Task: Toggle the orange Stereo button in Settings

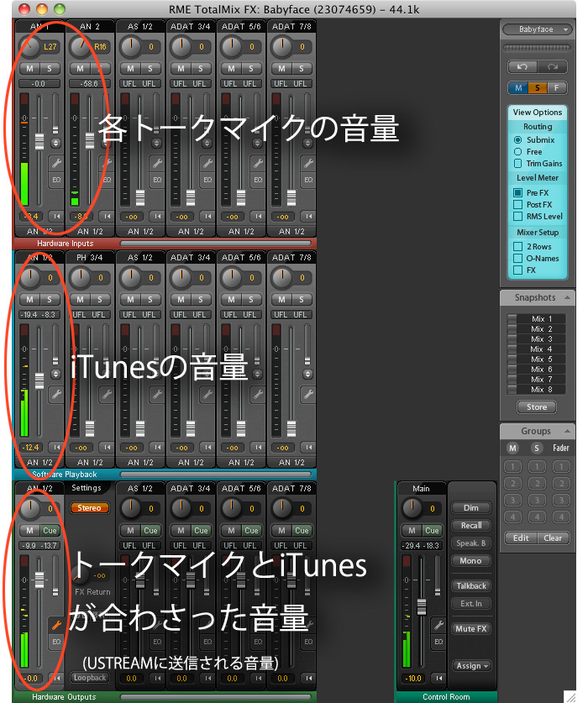Action: click(89, 508)
